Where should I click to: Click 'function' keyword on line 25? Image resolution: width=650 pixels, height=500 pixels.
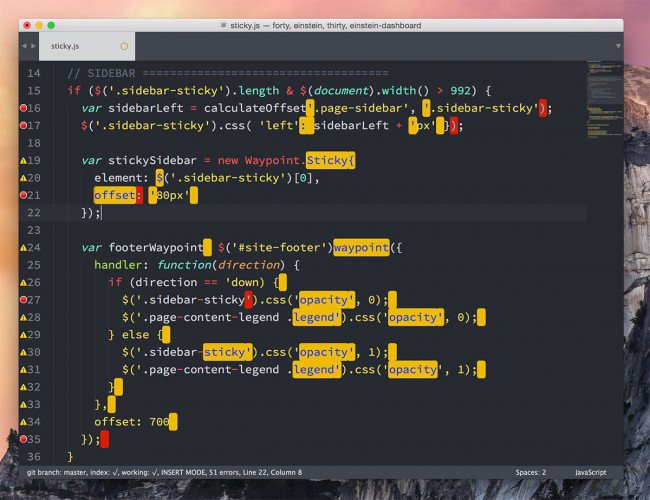pos(184,265)
